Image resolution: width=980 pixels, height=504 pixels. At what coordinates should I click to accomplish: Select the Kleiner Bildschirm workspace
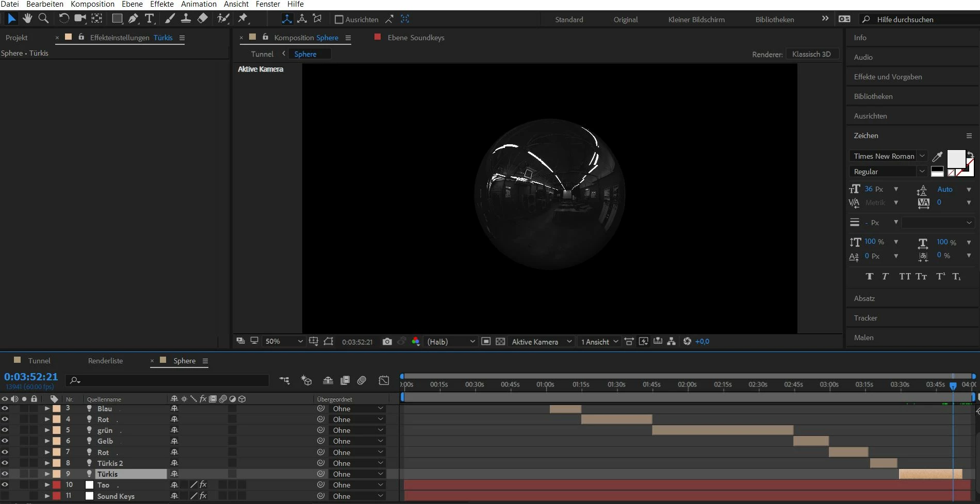[696, 20]
